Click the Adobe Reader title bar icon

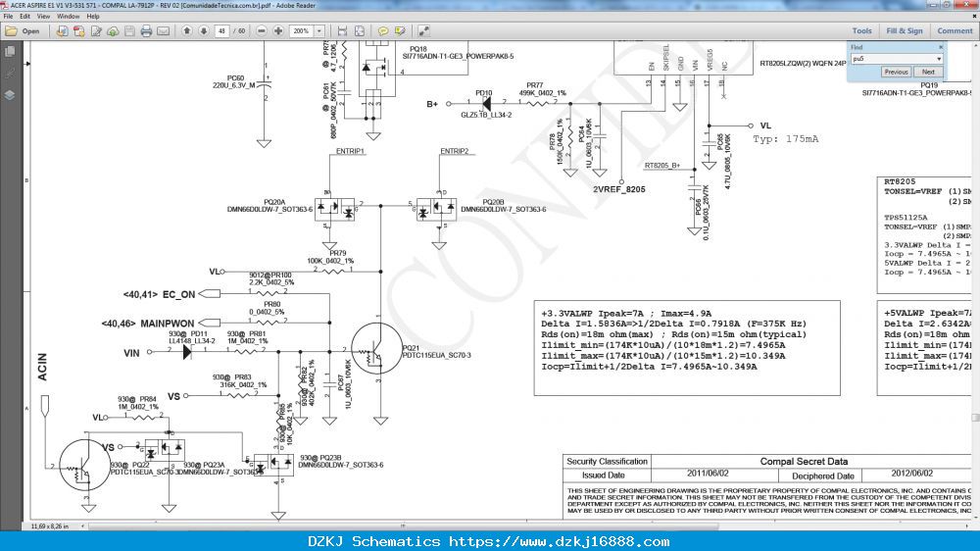point(4,5)
